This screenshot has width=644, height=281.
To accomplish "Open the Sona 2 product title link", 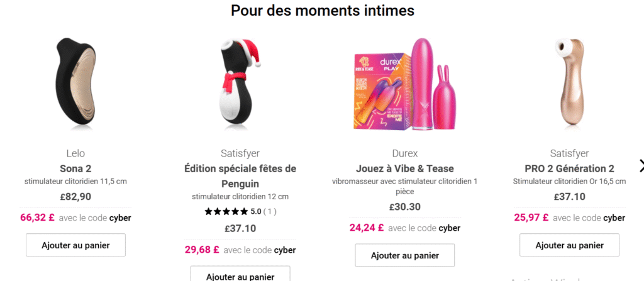I will click(x=75, y=169).
